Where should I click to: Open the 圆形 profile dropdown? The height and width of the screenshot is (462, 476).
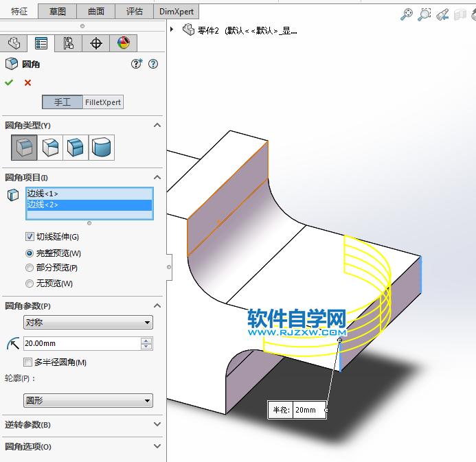tap(88, 400)
